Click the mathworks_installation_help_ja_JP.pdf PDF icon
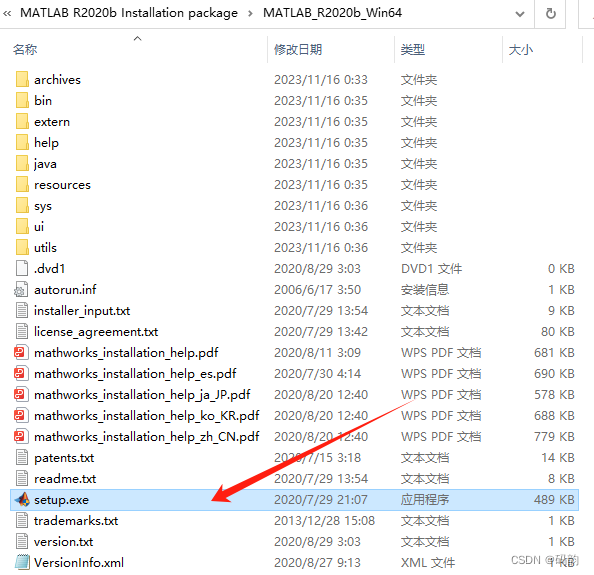This screenshot has height=575, width=594. [x=21, y=395]
